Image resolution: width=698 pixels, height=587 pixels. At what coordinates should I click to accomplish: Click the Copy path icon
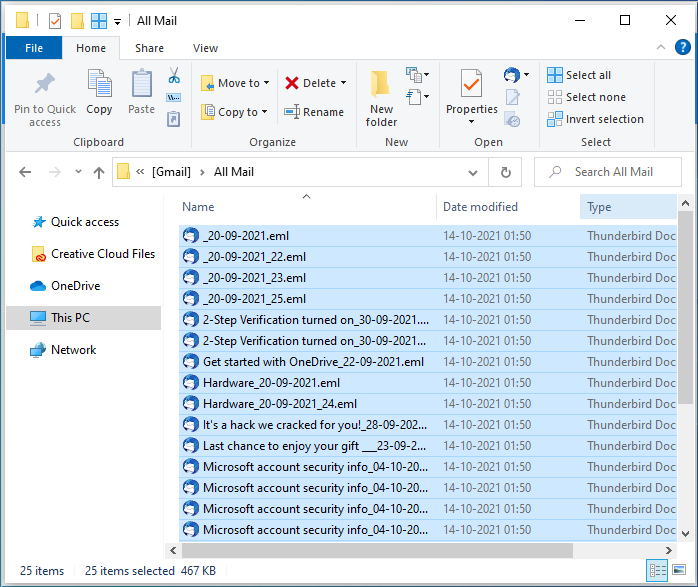point(174,97)
